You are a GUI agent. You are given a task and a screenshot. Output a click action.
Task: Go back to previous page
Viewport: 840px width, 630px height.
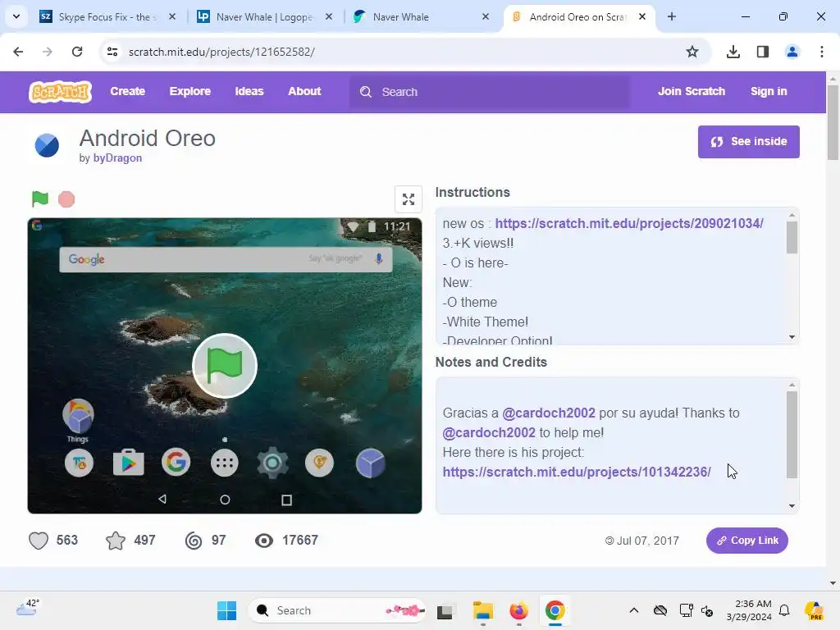point(18,52)
